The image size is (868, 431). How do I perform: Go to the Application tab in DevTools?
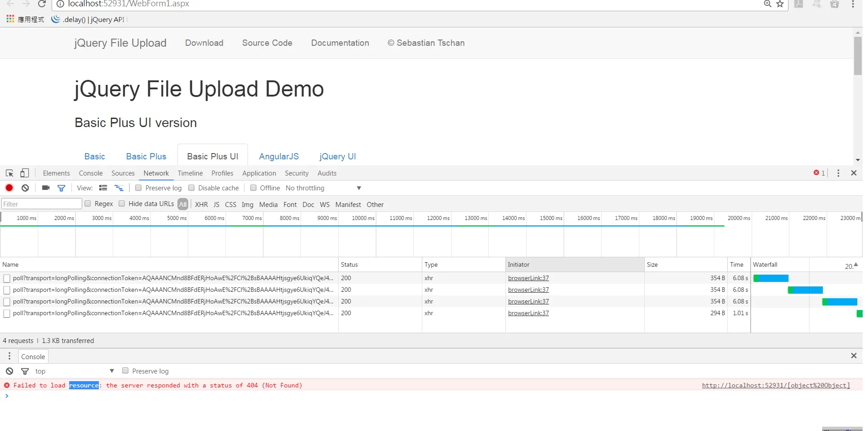tap(259, 173)
